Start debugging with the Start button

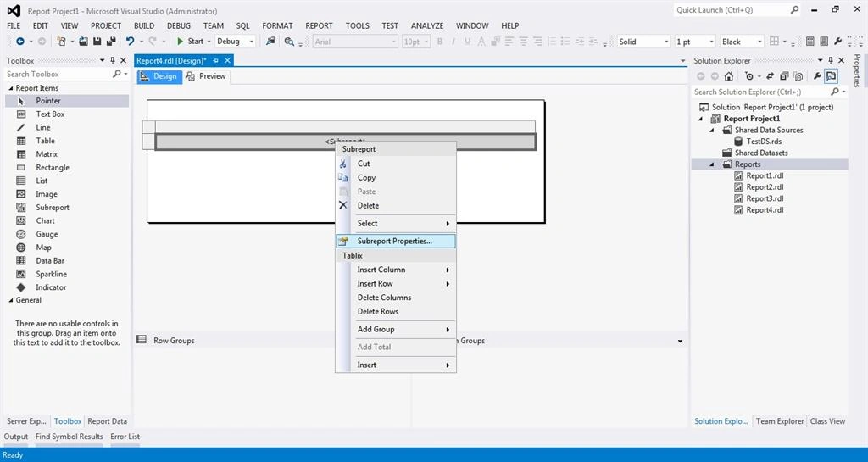pyautogui.click(x=191, y=42)
